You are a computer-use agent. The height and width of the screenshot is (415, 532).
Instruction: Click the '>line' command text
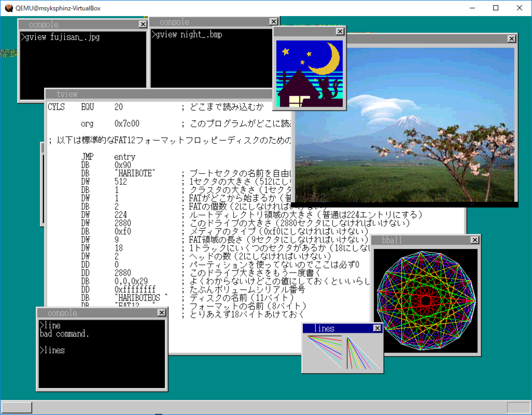(x=50, y=326)
